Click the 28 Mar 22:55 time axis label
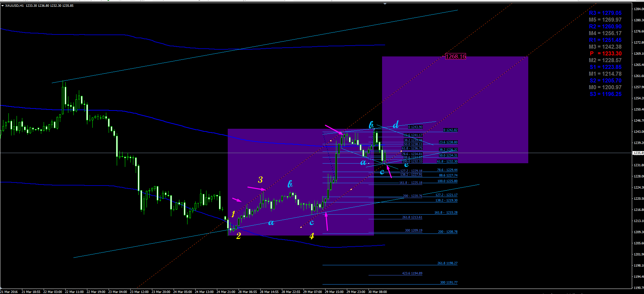This screenshot has height=294, width=644. (291, 292)
